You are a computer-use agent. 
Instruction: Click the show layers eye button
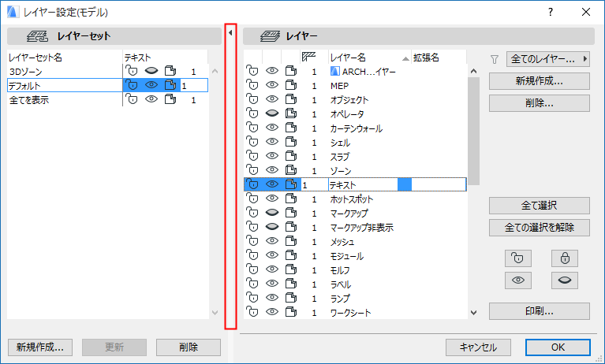(517, 280)
